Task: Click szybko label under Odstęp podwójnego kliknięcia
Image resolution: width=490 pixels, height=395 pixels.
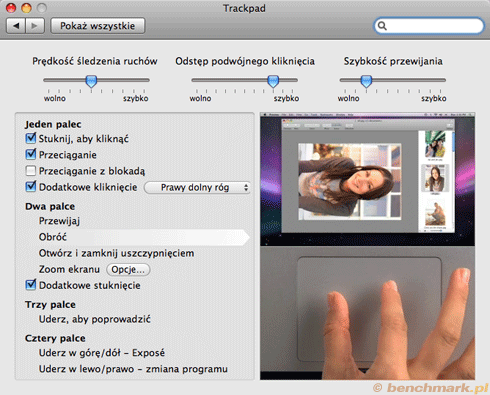Action: click(x=286, y=99)
